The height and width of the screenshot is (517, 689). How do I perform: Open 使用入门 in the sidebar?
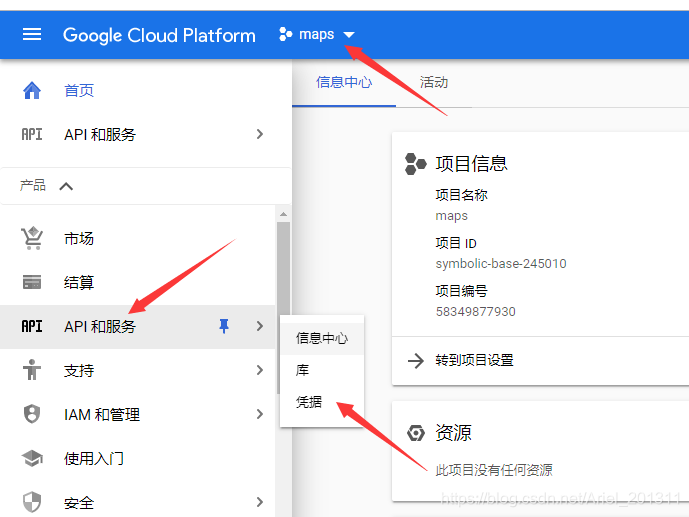[94, 458]
